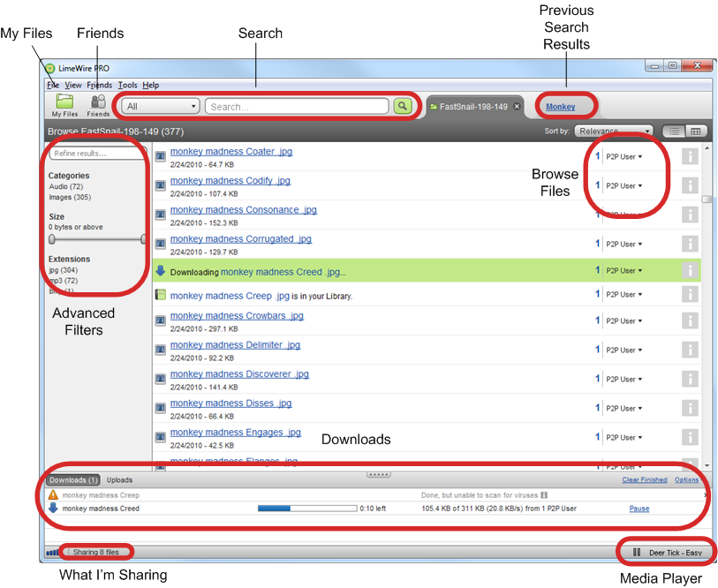Open the Sort by Relevance dropdown
This screenshot has width=718, height=588.
(614, 131)
